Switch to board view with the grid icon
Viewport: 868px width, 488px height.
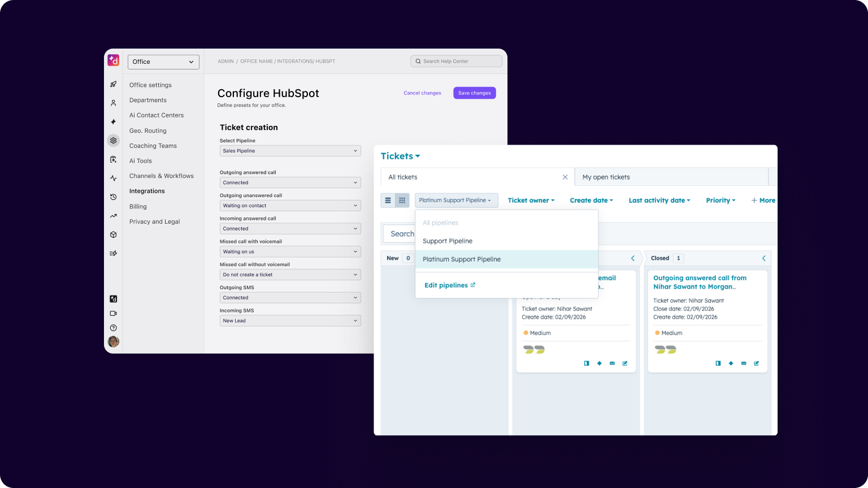point(402,200)
